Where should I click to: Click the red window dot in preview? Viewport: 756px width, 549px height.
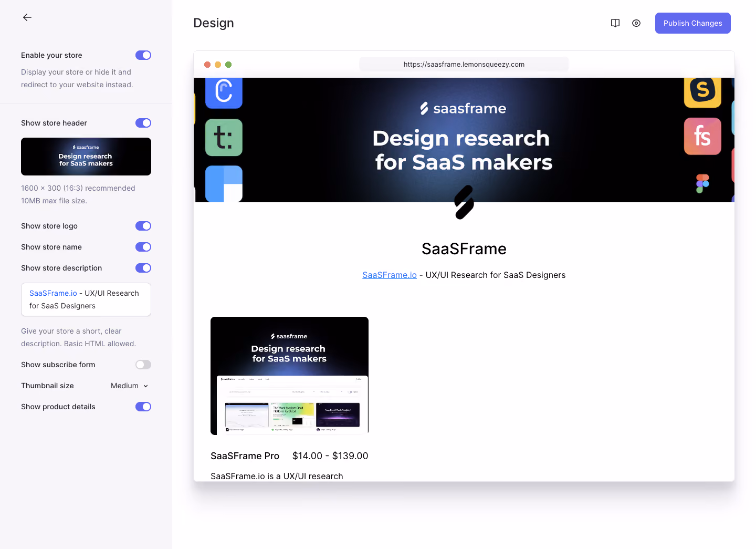click(207, 65)
